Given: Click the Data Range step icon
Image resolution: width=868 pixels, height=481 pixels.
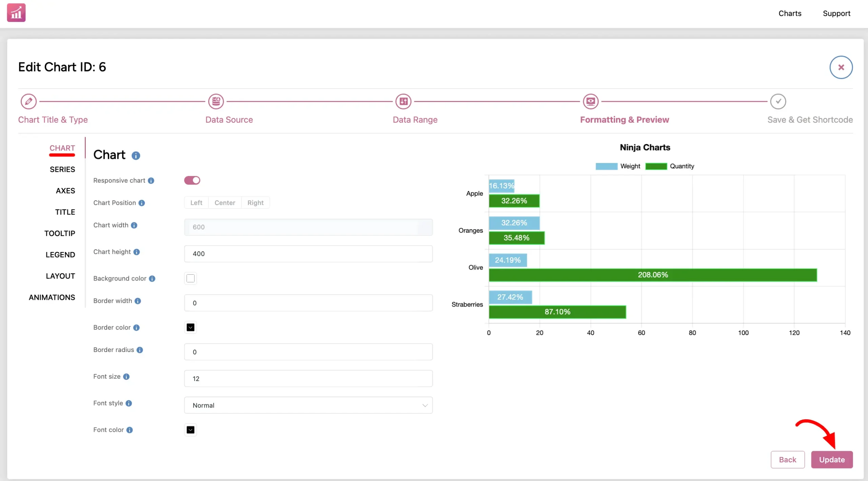Looking at the screenshot, I should pyautogui.click(x=403, y=101).
